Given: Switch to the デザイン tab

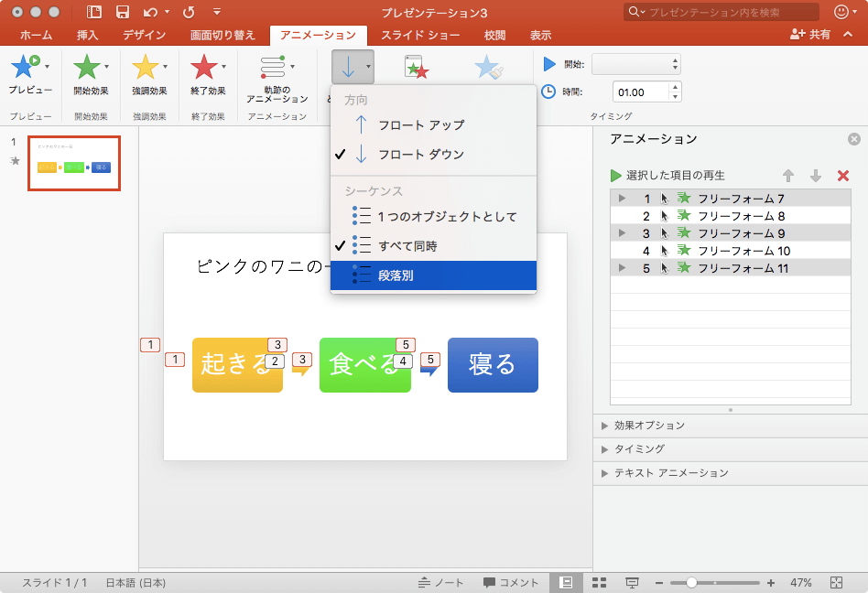Looking at the screenshot, I should tap(145, 35).
